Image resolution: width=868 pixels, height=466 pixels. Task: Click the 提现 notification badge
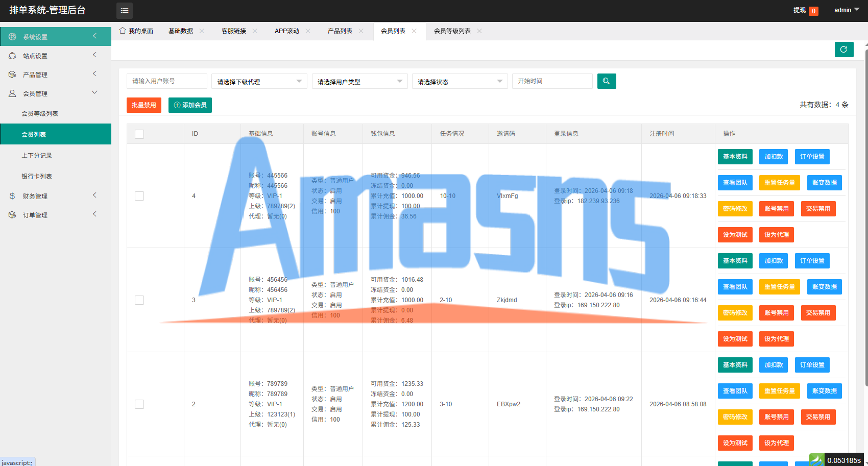[814, 11]
